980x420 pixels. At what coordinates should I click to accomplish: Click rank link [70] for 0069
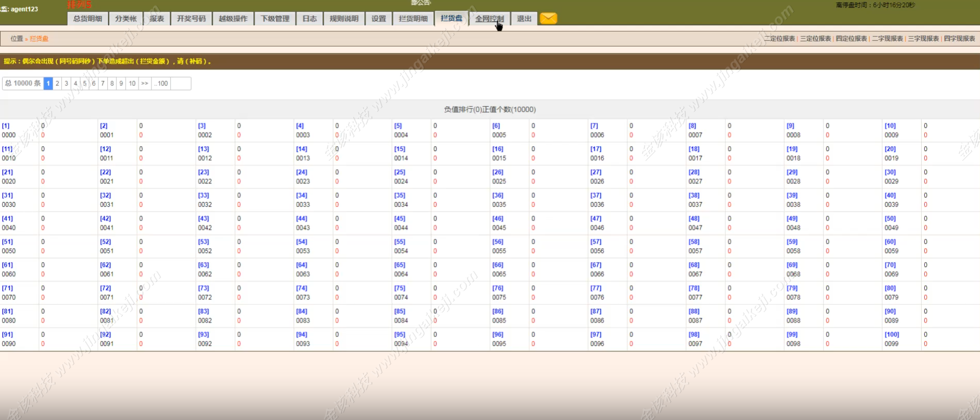[x=890, y=265]
